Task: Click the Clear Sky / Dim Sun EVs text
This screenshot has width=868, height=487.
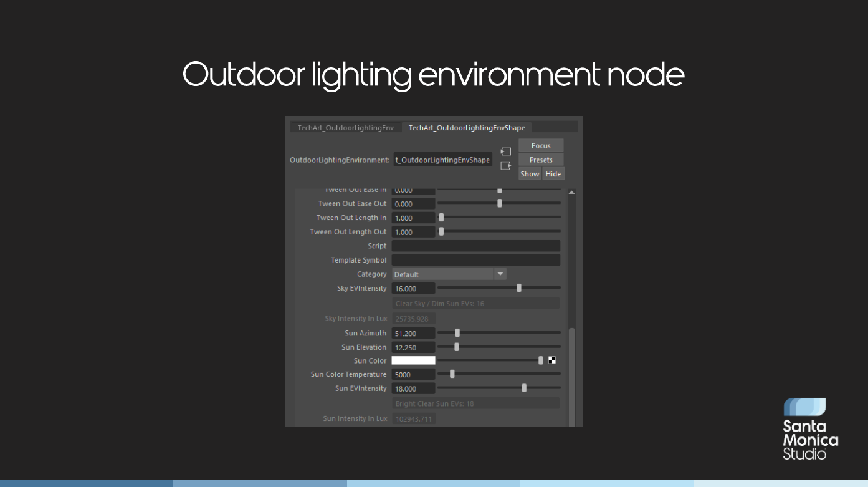Action: pos(440,304)
